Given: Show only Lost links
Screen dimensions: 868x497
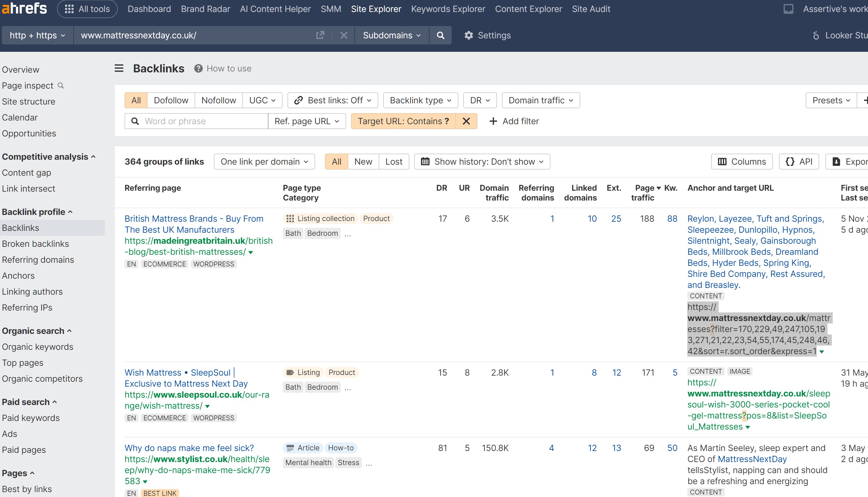Looking at the screenshot, I should pos(394,162).
